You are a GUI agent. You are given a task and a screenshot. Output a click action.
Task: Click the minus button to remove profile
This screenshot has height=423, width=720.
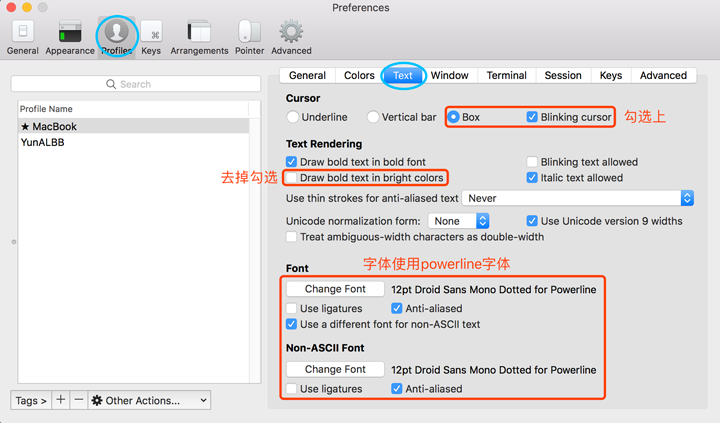click(x=79, y=400)
